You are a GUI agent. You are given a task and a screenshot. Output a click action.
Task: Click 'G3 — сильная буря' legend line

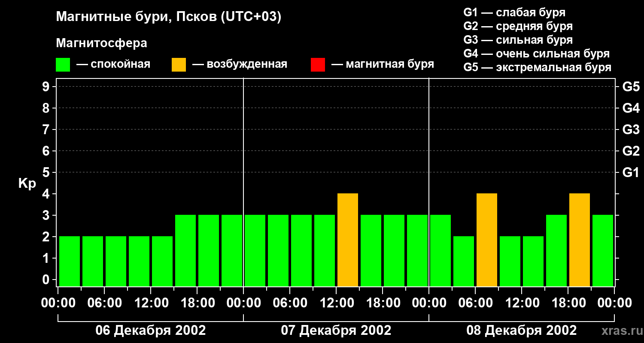coord(518,40)
